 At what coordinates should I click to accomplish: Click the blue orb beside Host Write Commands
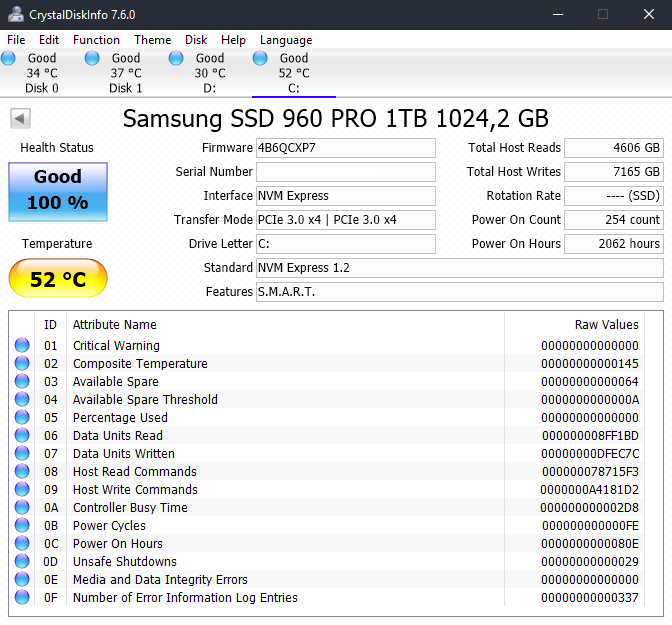(22, 489)
